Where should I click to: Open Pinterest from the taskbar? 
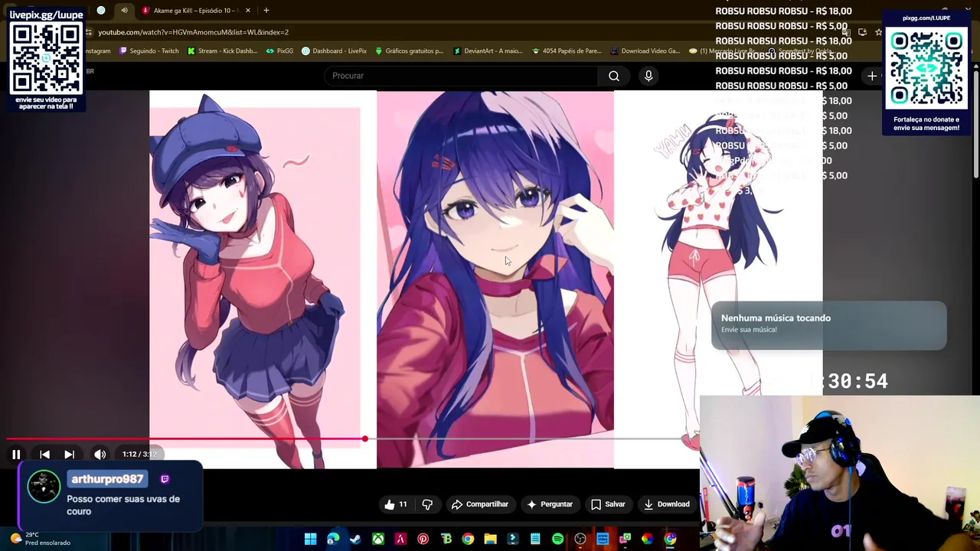[423, 540]
